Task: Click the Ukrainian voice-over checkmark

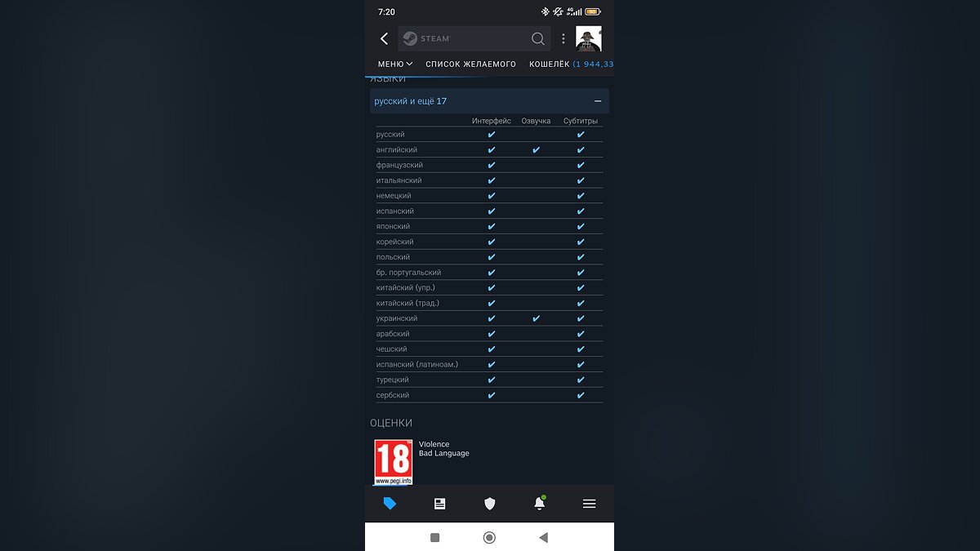Action: (536, 318)
